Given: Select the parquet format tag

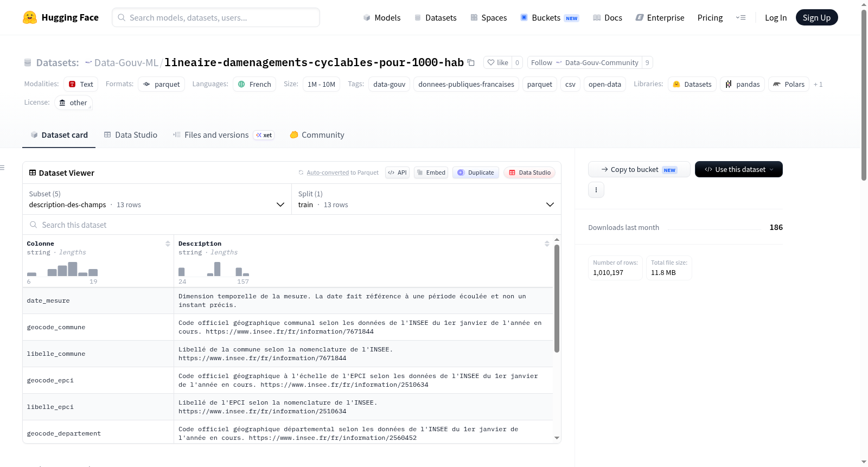Looking at the screenshot, I should [x=161, y=84].
